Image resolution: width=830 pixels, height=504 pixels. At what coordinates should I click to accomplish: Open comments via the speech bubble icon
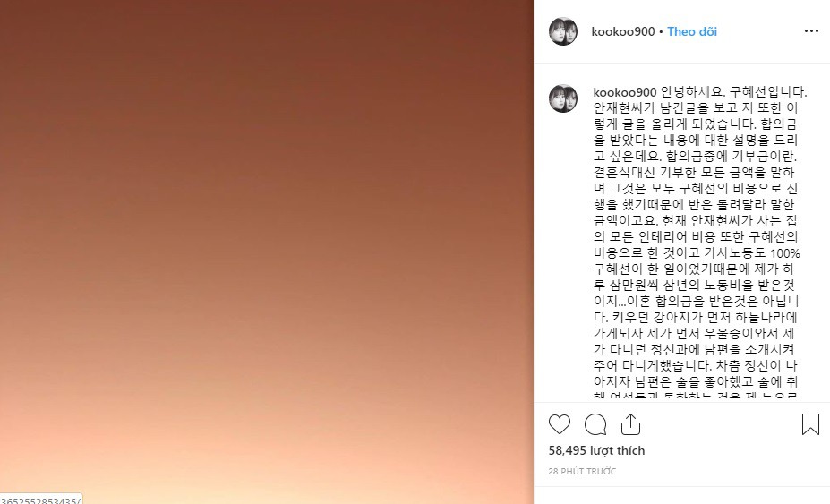(595, 424)
